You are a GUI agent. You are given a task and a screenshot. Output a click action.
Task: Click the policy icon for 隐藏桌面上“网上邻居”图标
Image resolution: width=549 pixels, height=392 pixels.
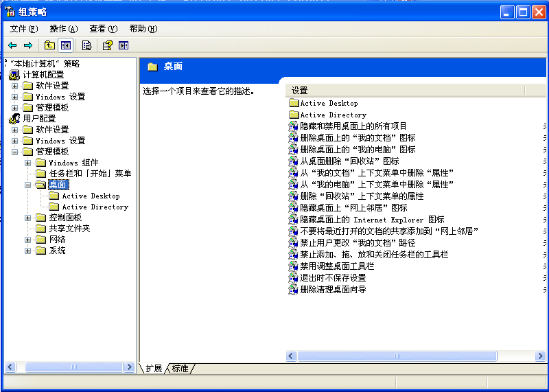(x=293, y=208)
